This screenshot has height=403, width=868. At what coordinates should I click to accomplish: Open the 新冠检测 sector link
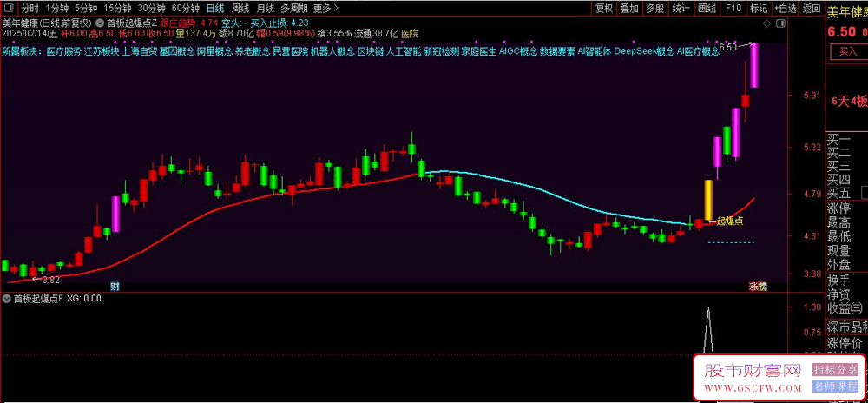point(441,52)
